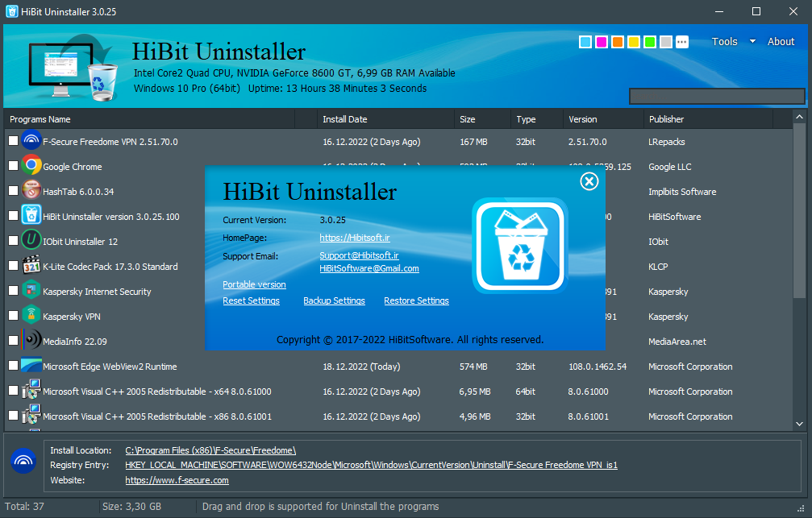
Task: Tick the Kaspersky VPN checkbox
Action: 13,315
